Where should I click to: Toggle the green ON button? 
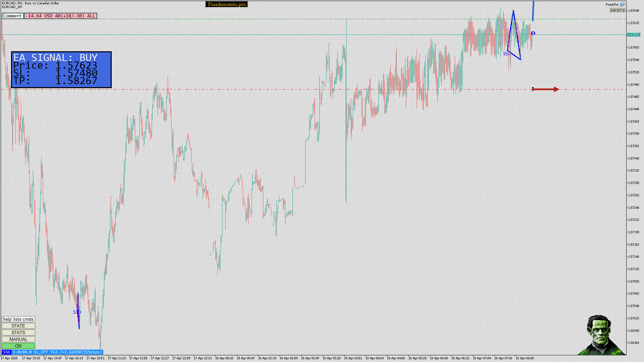[x=18, y=346]
